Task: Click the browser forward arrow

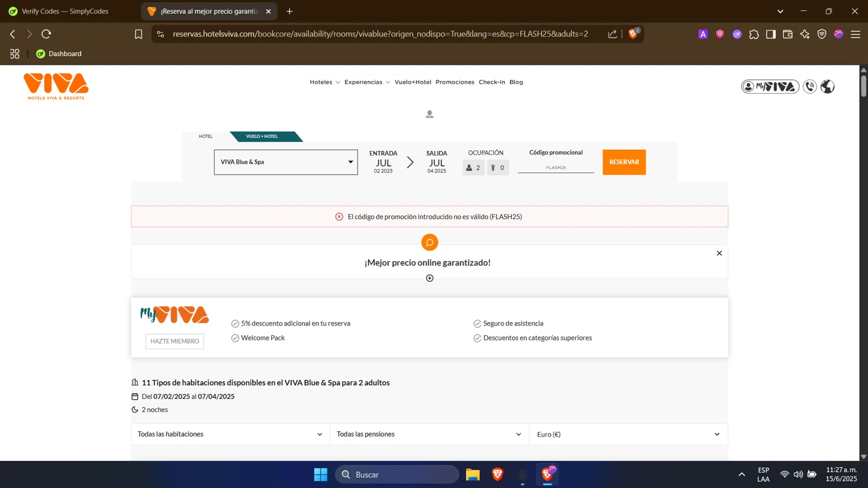Action: (x=29, y=34)
